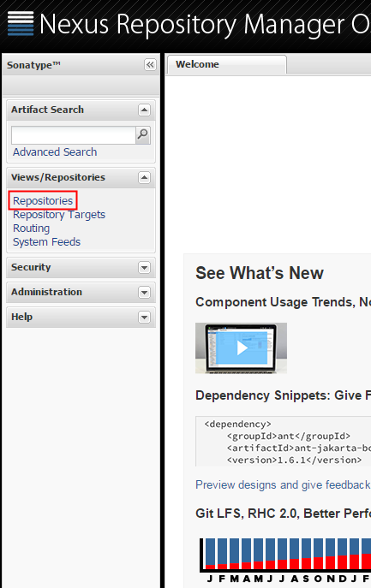The image size is (371, 588).
Task: Open the Repository Targets link
Action: pyautogui.click(x=59, y=215)
